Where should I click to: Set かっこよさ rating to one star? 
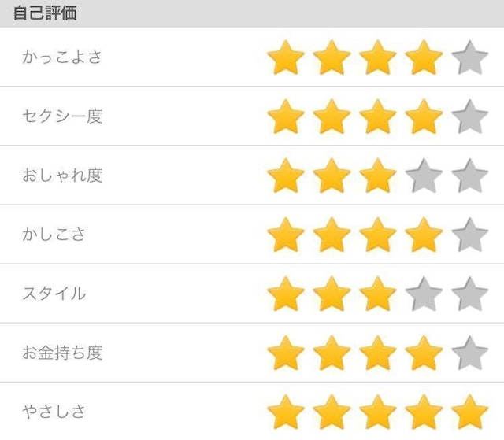(x=286, y=57)
